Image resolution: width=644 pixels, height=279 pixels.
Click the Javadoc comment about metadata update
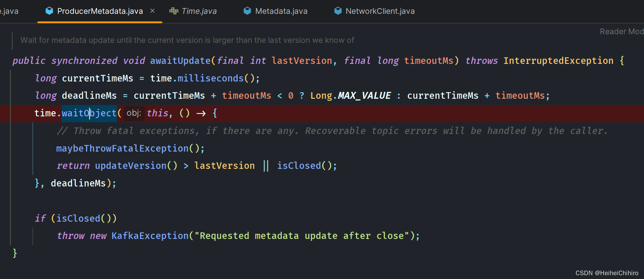click(187, 40)
